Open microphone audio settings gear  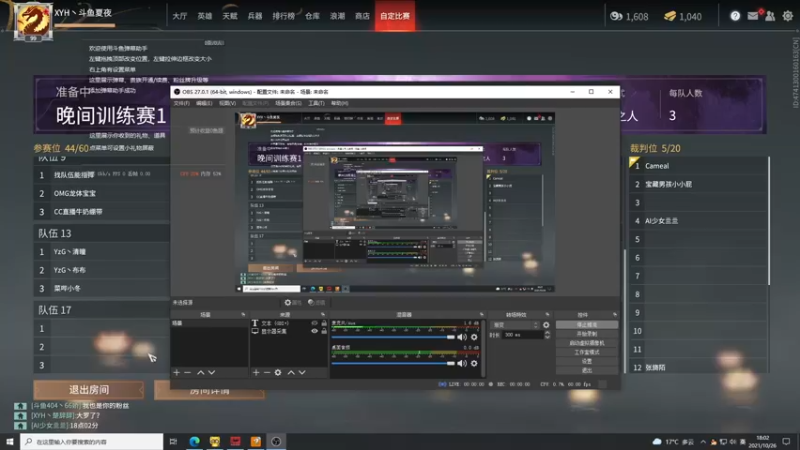(474, 337)
